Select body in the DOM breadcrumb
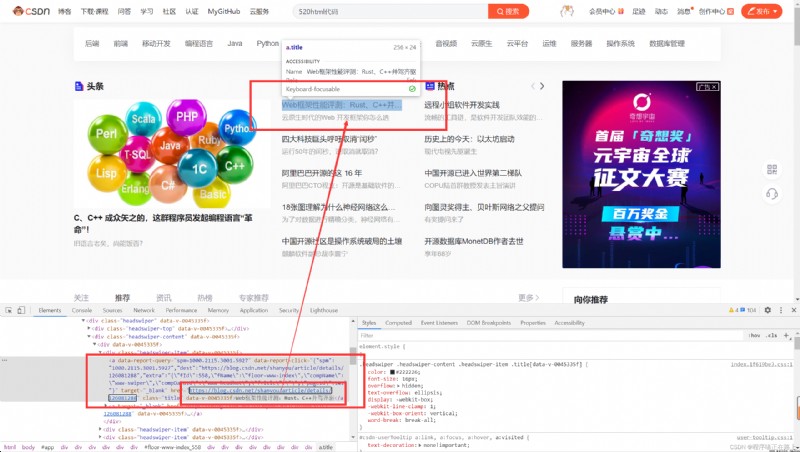 click(x=29, y=447)
